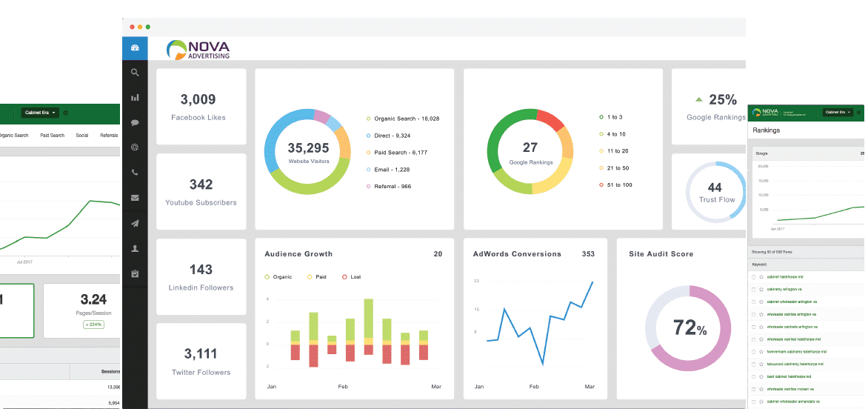Click the Sessions column header in left window

pyautogui.click(x=110, y=371)
